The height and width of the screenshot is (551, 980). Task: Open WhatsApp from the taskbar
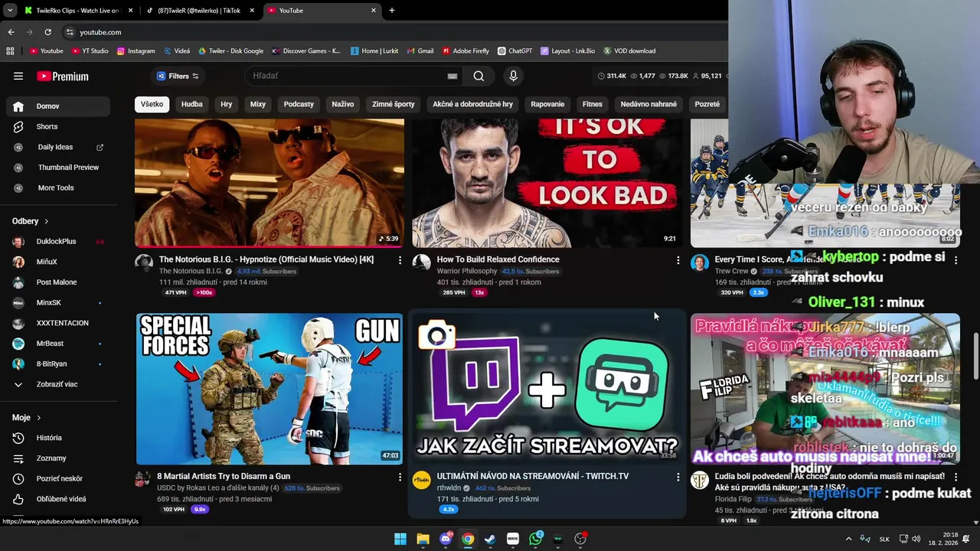pos(535,539)
